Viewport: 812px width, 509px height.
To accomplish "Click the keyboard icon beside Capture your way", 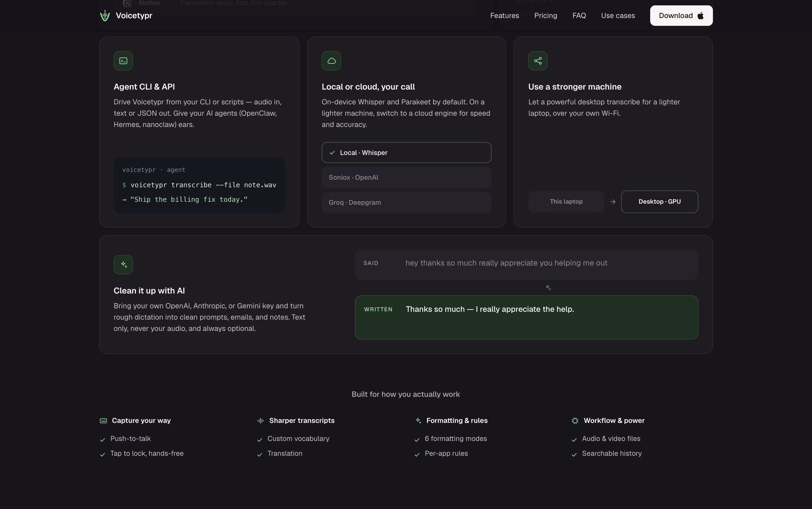I will [x=103, y=421].
